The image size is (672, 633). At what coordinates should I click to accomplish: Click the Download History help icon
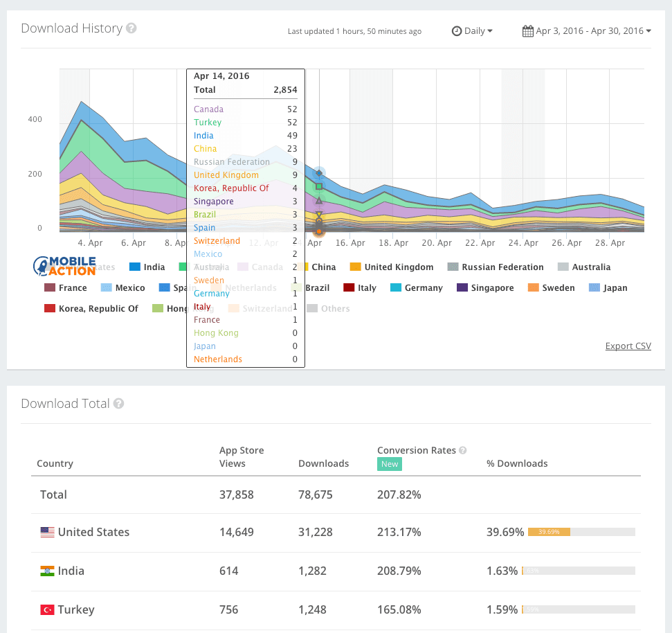131,29
